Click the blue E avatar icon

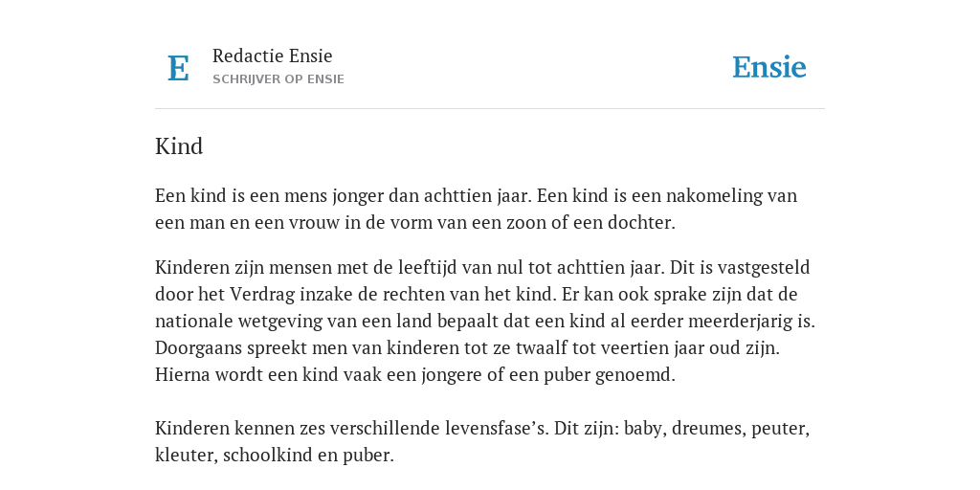pyautogui.click(x=178, y=68)
